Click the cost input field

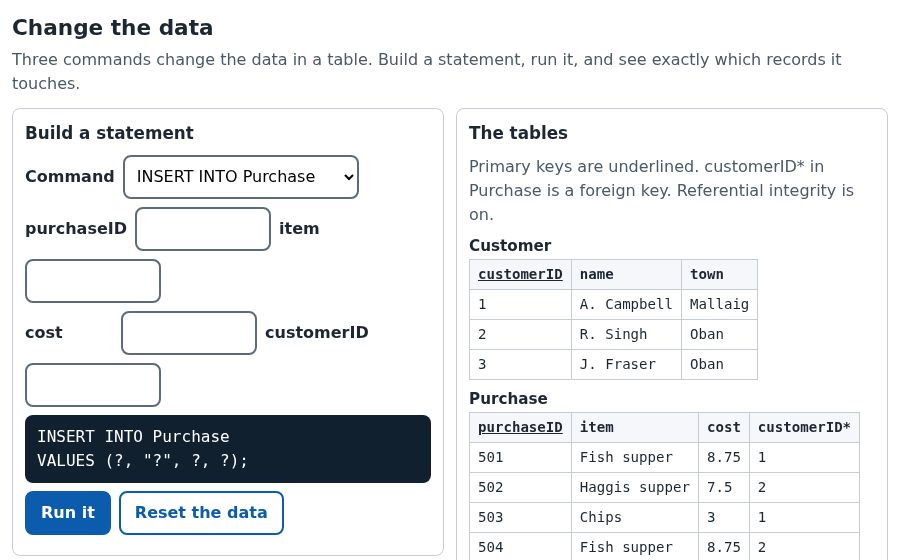pos(189,333)
